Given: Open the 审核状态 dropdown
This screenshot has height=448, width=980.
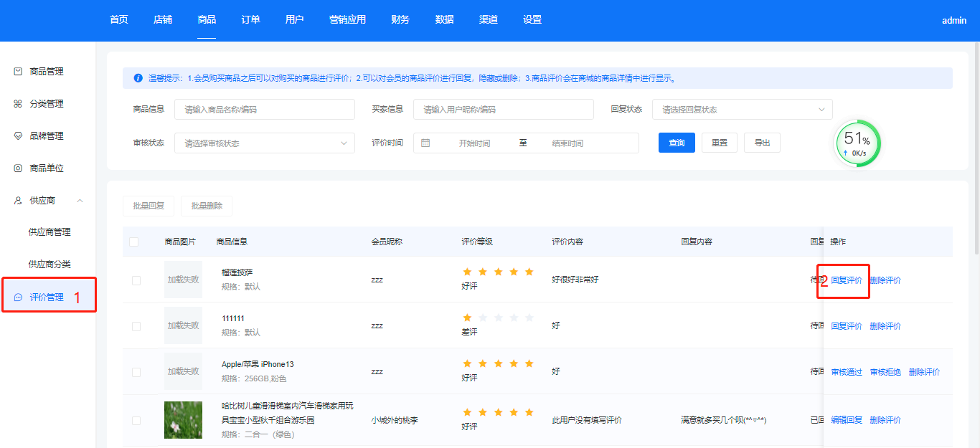Looking at the screenshot, I should click(x=264, y=143).
